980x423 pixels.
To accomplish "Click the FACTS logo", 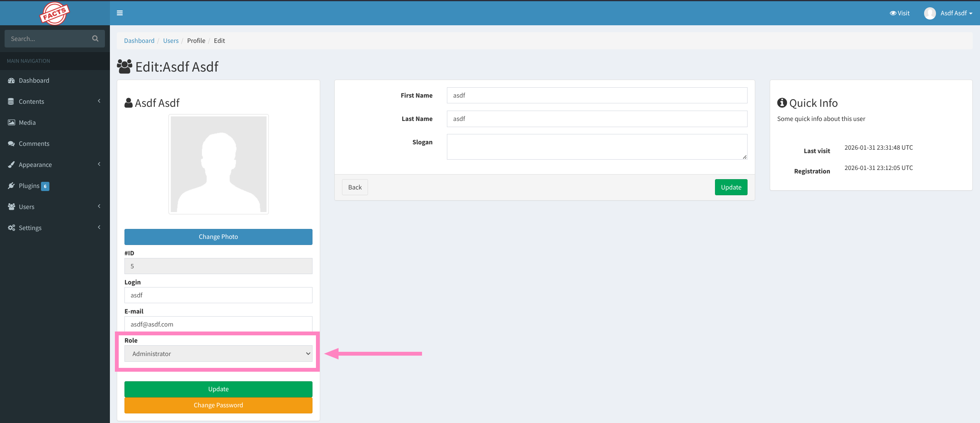I will 54,13.
